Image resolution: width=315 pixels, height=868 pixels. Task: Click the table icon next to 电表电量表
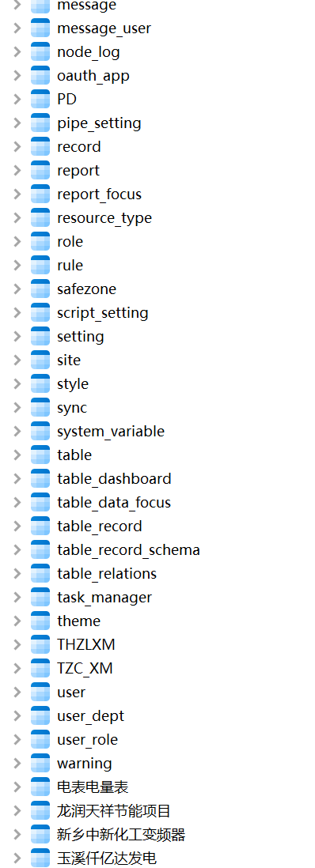(40, 787)
